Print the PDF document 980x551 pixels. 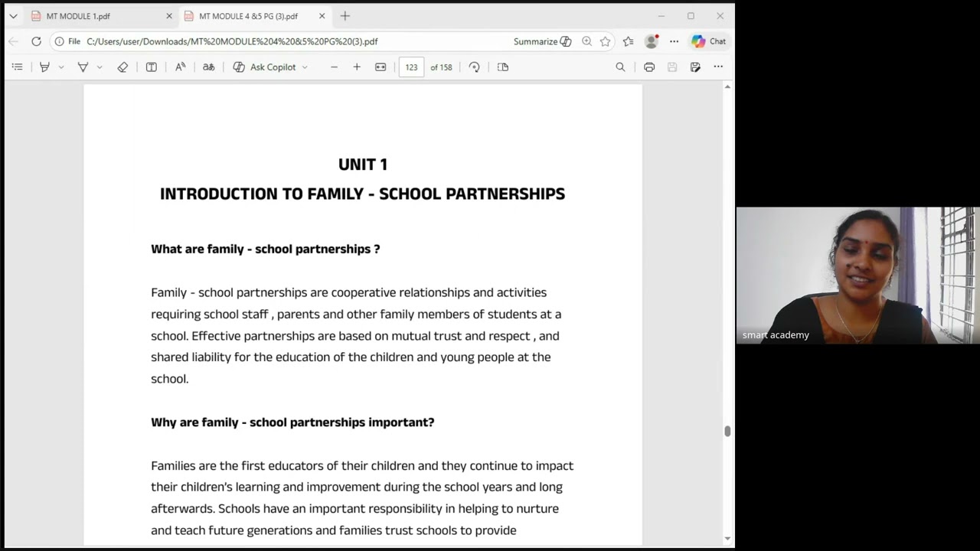click(x=649, y=67)
